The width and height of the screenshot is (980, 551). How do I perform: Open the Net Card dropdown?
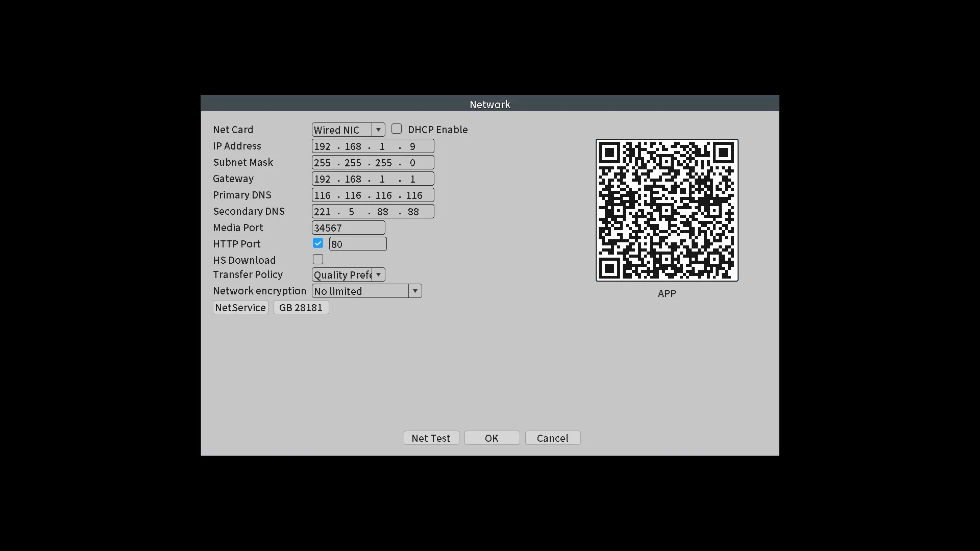coord(378,130)
